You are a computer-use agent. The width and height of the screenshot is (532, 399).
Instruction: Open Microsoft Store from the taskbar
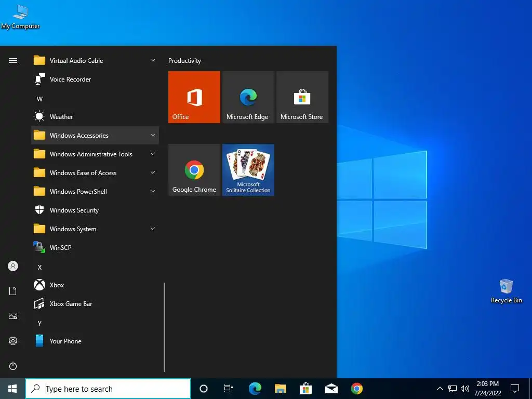point(305,389)
